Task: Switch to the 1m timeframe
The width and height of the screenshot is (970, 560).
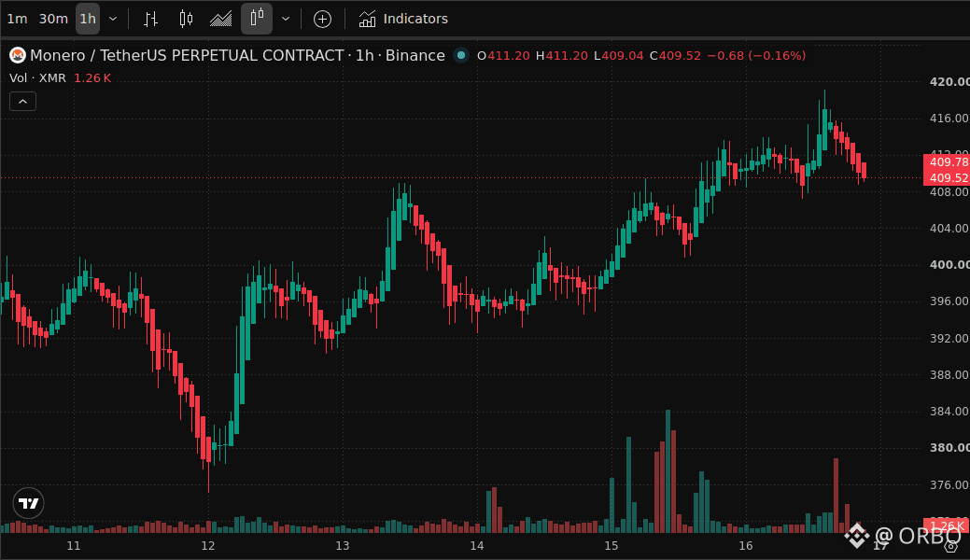Action: [x=17, y=19]
